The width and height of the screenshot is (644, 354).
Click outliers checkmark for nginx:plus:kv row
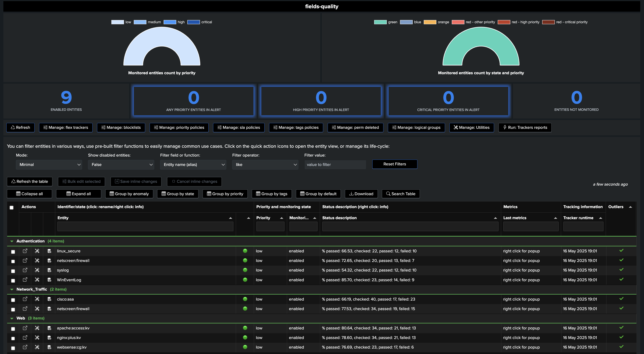621,337
